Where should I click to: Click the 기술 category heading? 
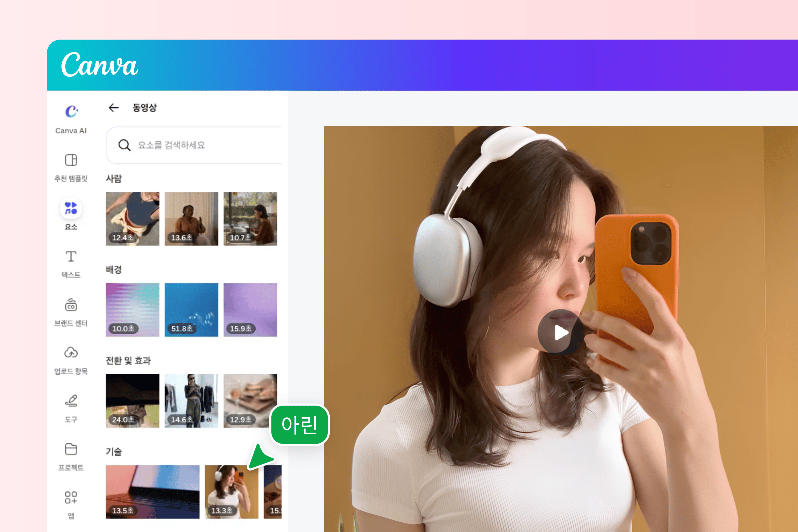(x=114, y=452)
